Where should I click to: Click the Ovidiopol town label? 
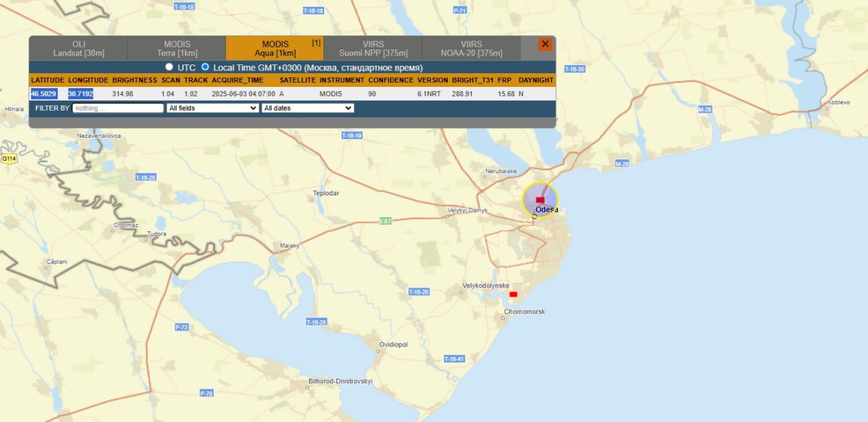393,345
